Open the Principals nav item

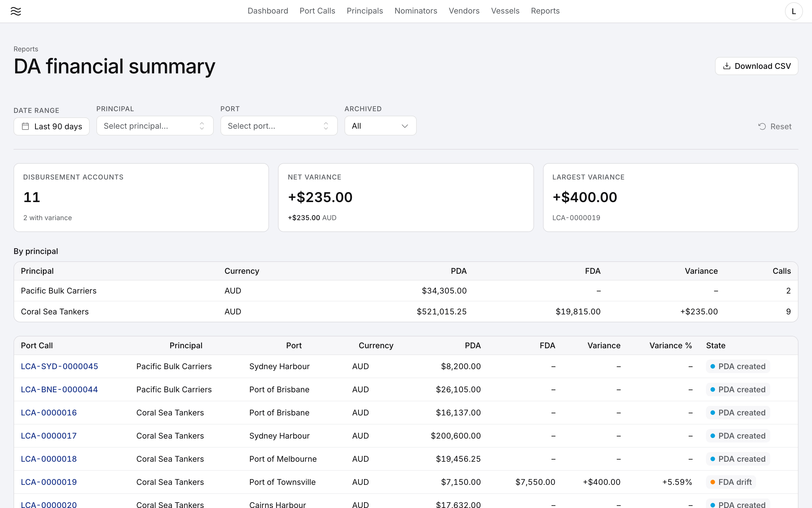(365, 11)
